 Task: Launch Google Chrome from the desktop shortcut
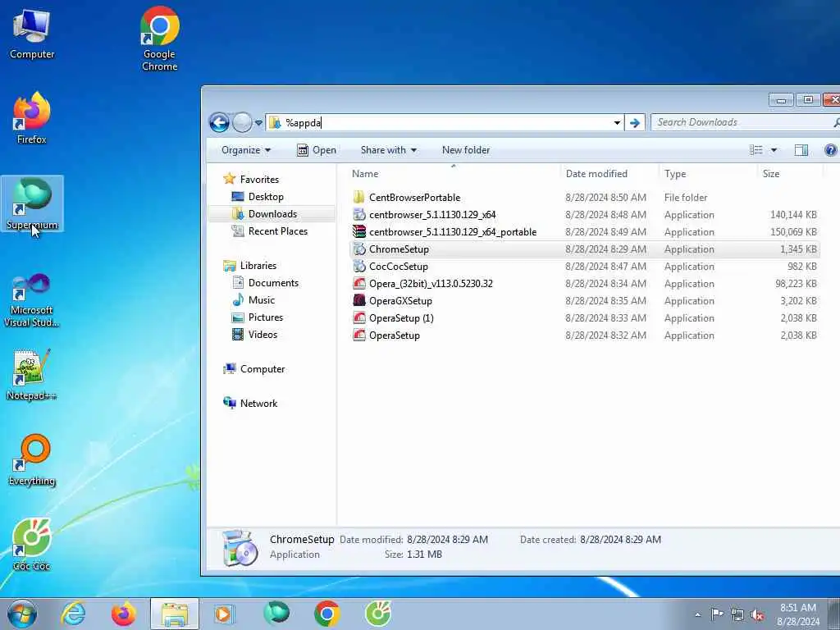coord(160,39)
